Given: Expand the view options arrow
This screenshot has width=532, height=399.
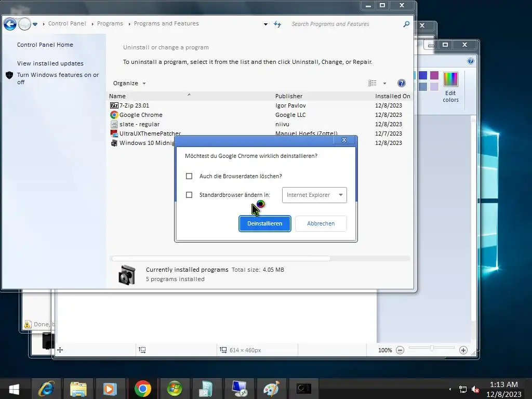Looking at the screenshot, I should (x=384, y=83).
